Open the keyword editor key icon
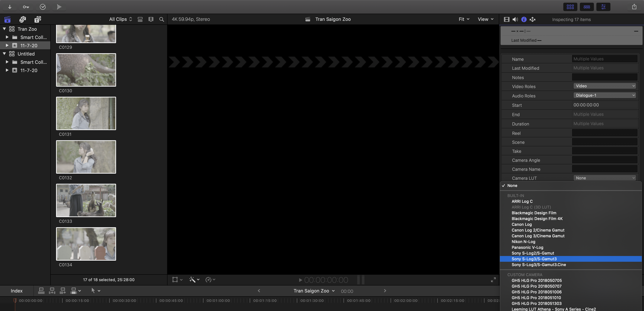The image size is (644, 311). coord(26,7)
